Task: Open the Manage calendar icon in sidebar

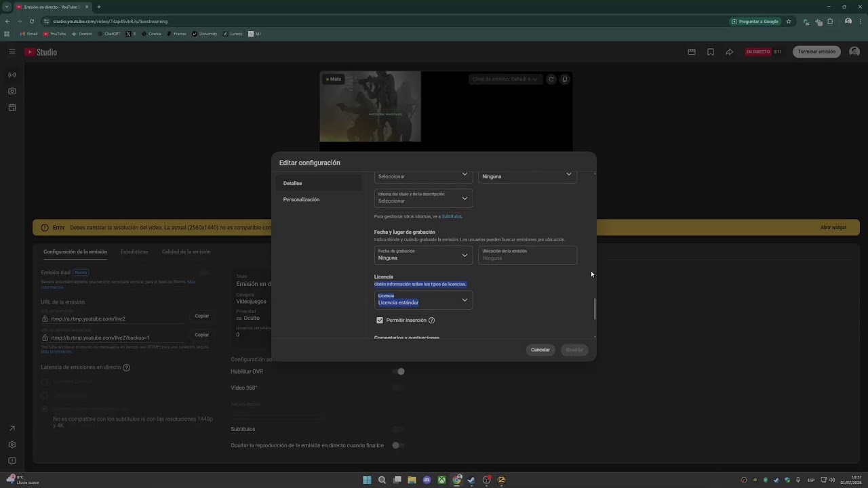Action: coord(12,108)
